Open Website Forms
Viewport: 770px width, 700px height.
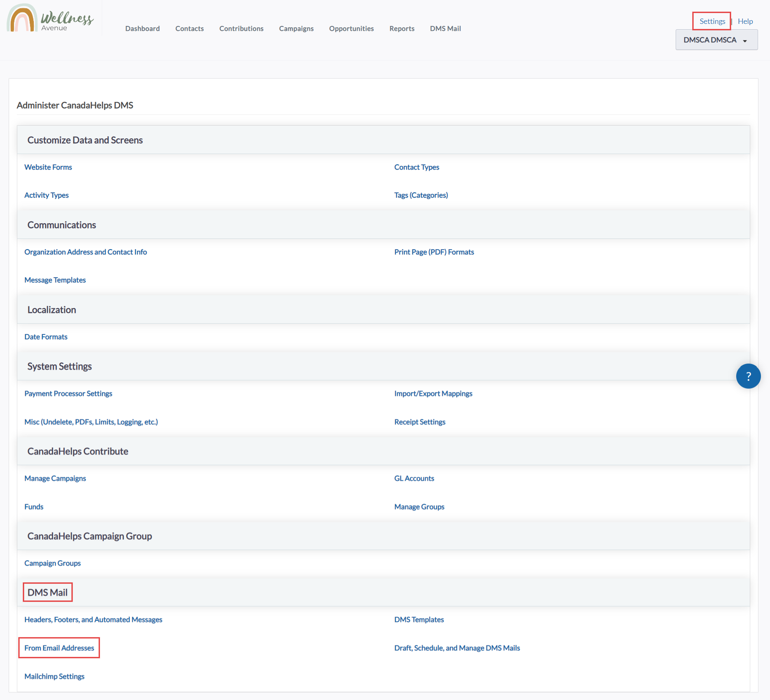pos(48,167)
